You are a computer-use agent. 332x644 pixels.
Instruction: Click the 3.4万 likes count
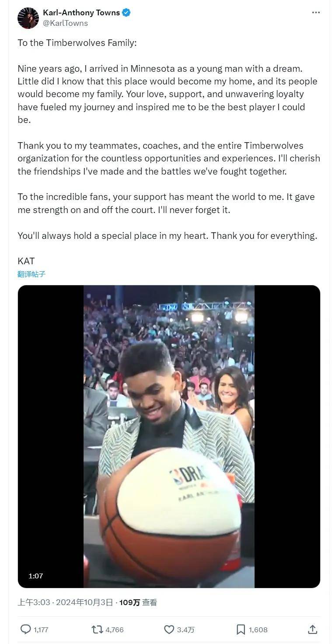tap(185, 630)
